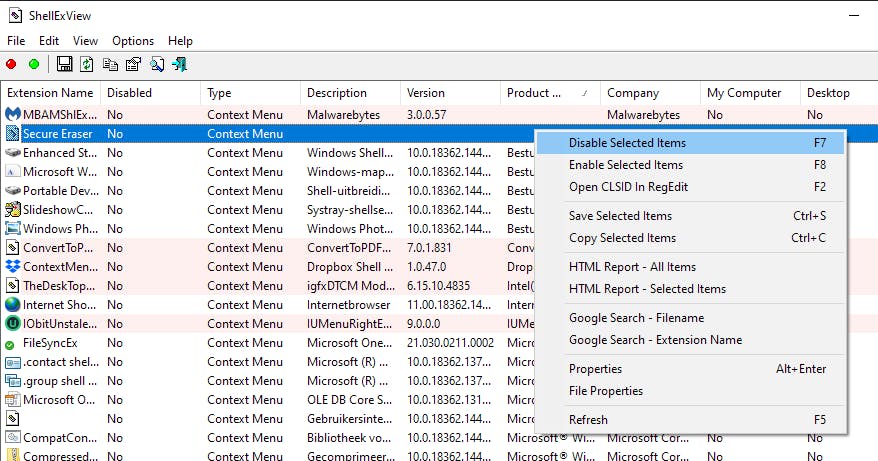Click the red Disable Selected Items icon

tap(11, 64)
